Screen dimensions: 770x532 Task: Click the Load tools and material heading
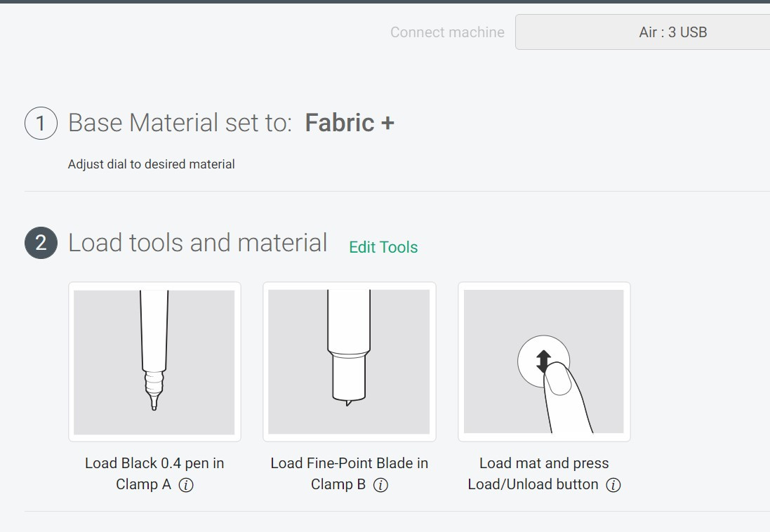[x=197, y=243]
